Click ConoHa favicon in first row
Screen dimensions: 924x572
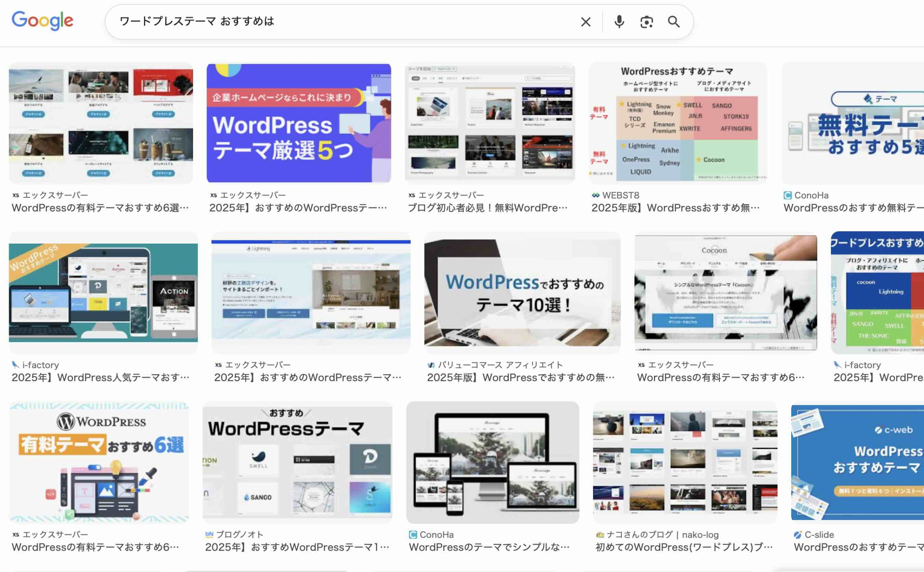[x=788, y=195]
